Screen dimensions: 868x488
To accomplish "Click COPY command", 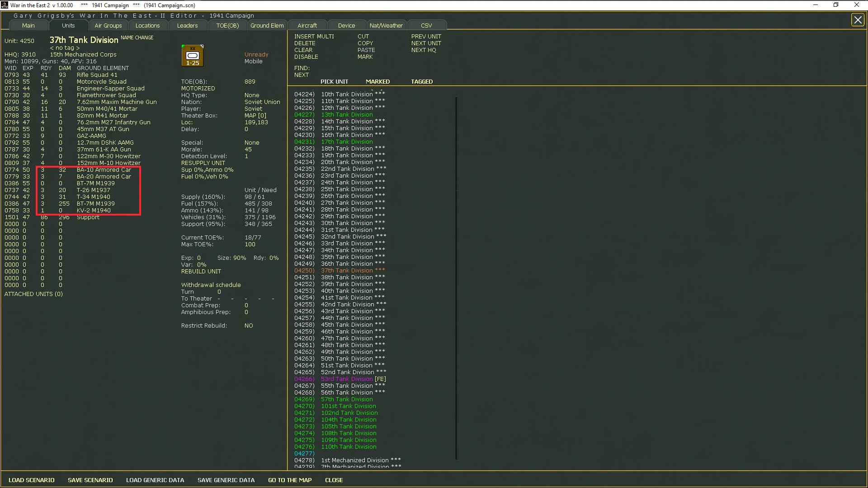I will tap(365, 43).
